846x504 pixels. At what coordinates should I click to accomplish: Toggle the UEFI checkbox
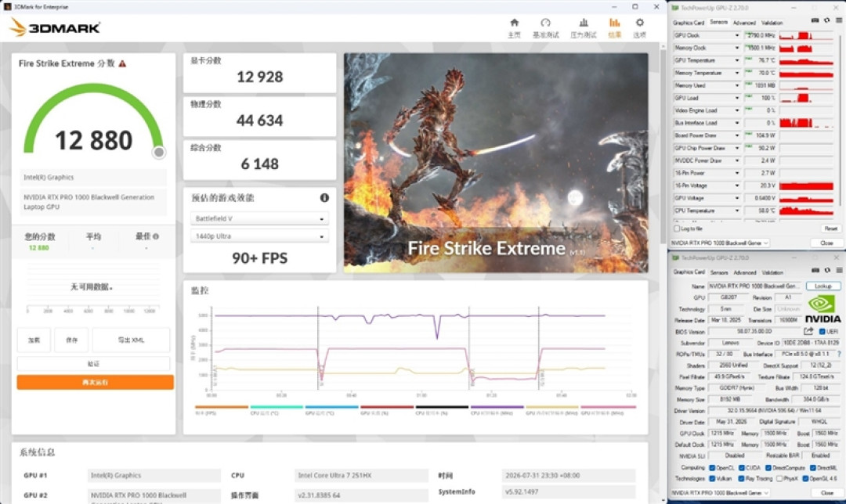coord(822,332)
